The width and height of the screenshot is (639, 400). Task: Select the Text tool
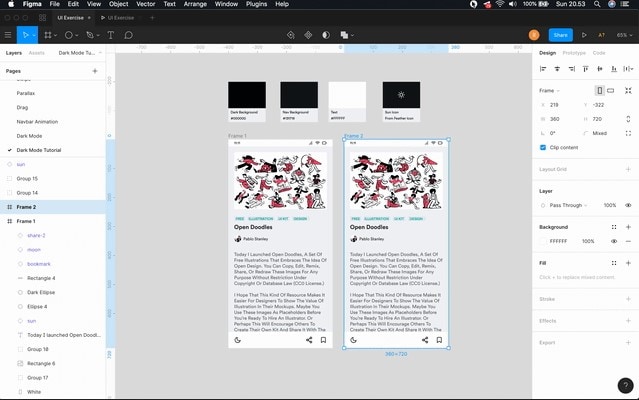(110, 35)
